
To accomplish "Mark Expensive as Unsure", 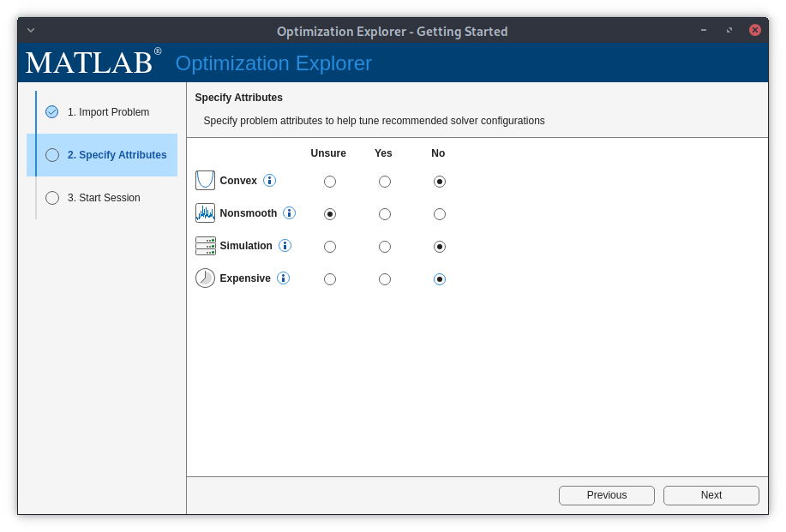I will pyautogui.click(x=330, y=279).
